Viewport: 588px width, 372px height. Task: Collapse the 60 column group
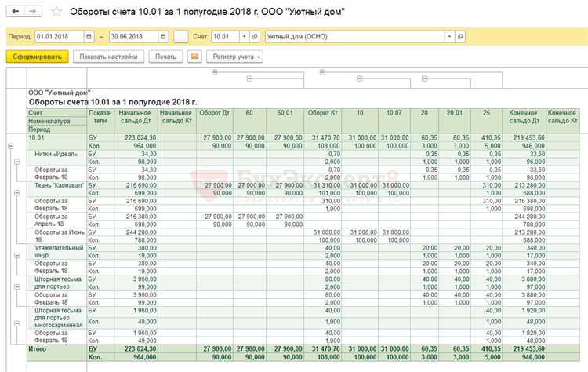[250, 78]
